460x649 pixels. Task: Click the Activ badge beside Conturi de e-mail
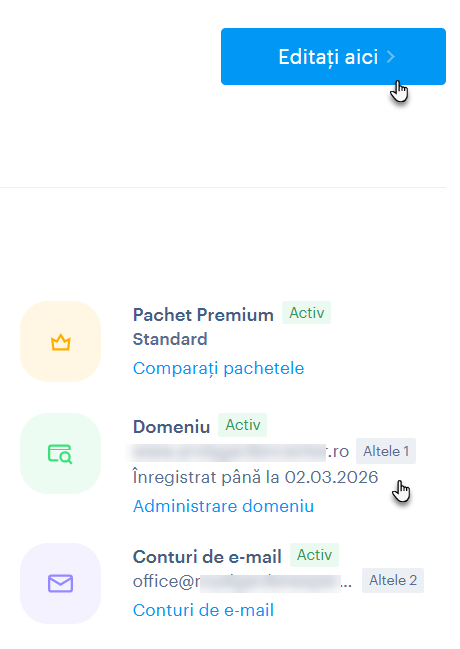[x=314, y=555]
